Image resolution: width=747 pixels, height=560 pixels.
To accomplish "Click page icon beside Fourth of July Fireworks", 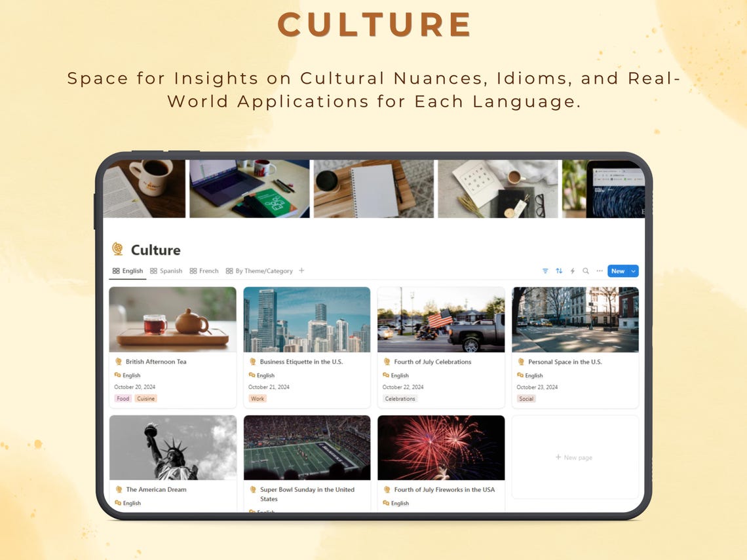I will tap(387, 489).
